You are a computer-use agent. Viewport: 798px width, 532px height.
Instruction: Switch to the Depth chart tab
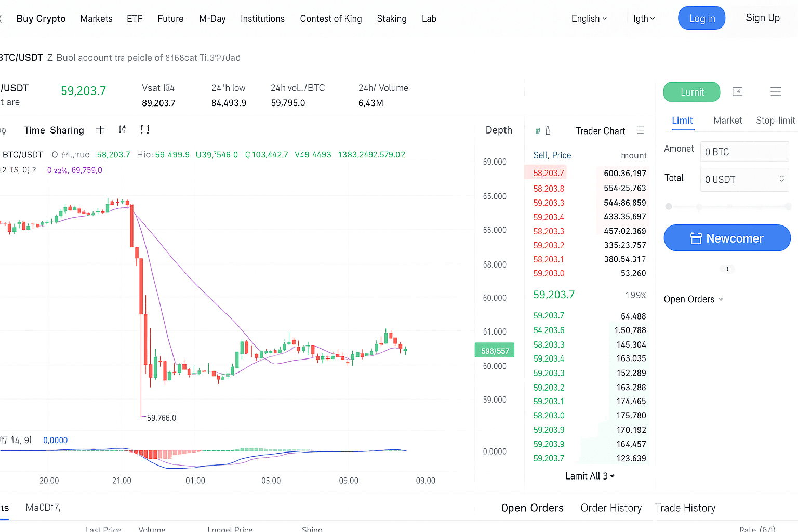[499, 130]
